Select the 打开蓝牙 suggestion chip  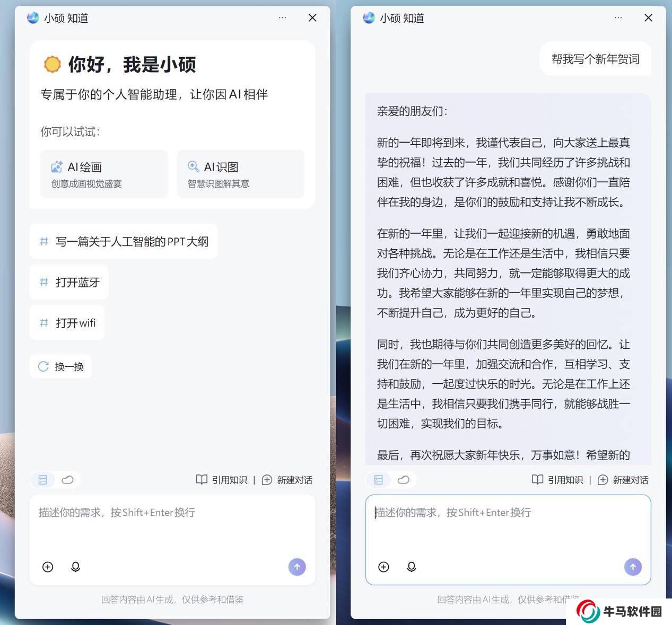tap(69, 283)
